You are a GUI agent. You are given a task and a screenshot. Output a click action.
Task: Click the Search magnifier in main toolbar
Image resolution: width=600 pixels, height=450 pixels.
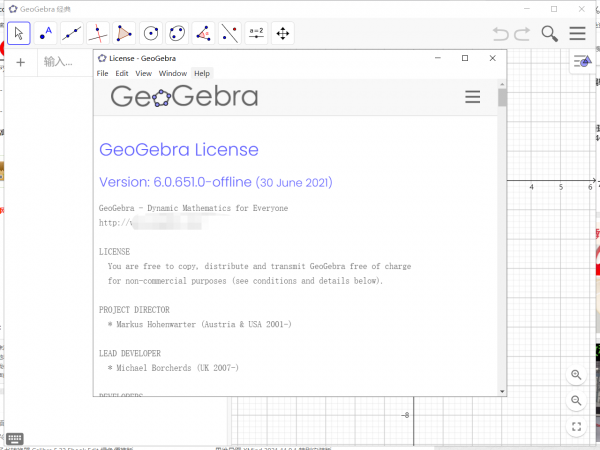550,33
